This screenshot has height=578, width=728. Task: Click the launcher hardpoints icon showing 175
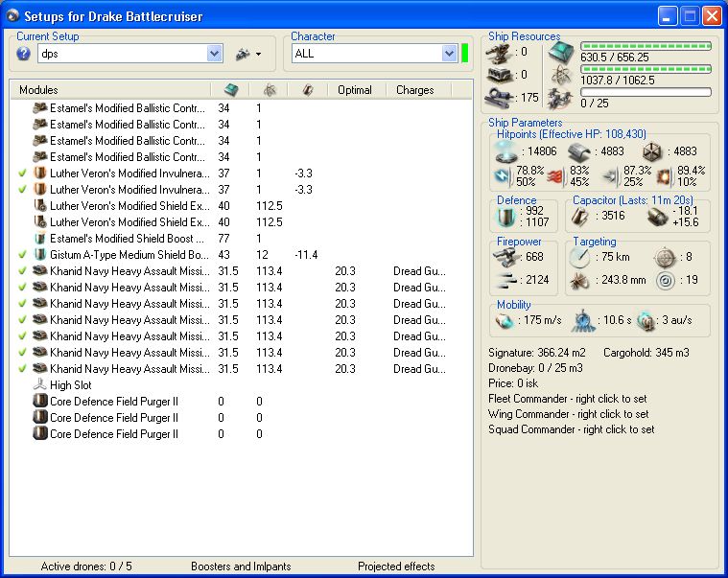(497, 97)
